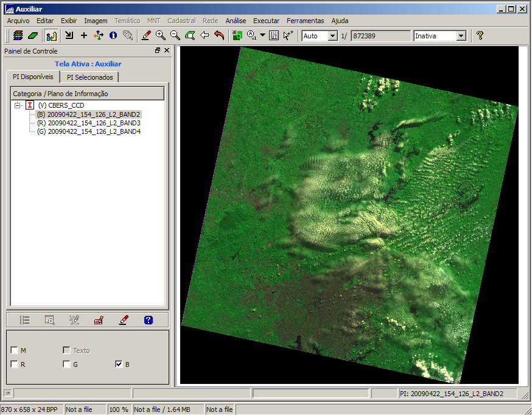Open the Imagem menu
Viewport: 532px width, 415px height.
coord(96,21)
